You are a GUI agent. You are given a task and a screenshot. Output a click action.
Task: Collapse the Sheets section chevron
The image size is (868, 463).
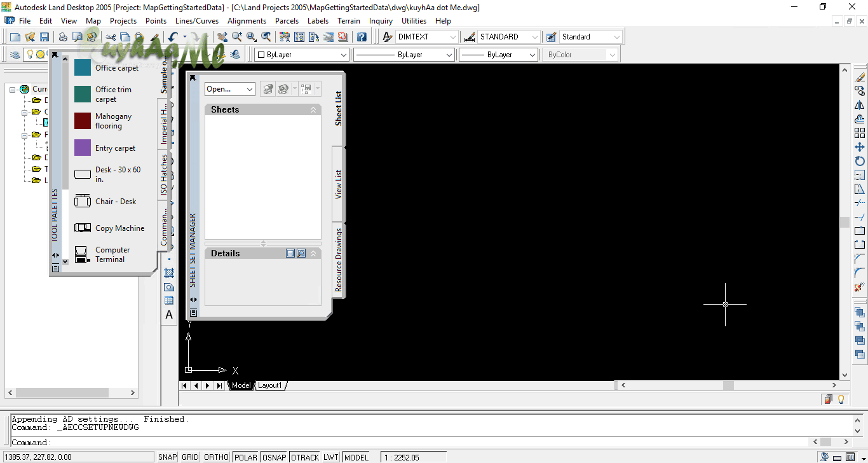pos(313,110)
